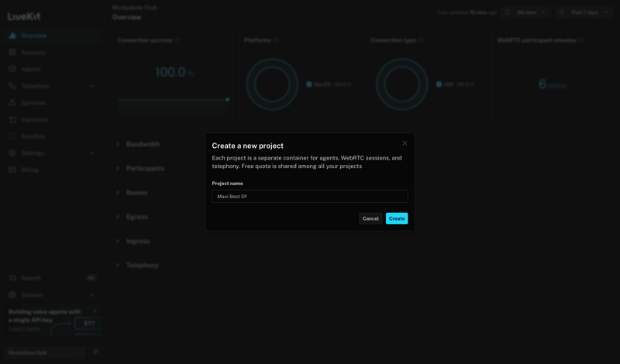
Task: Open the project switcher dropdown at bottom left
Action: pyautogui.click(x=44, y=352)
